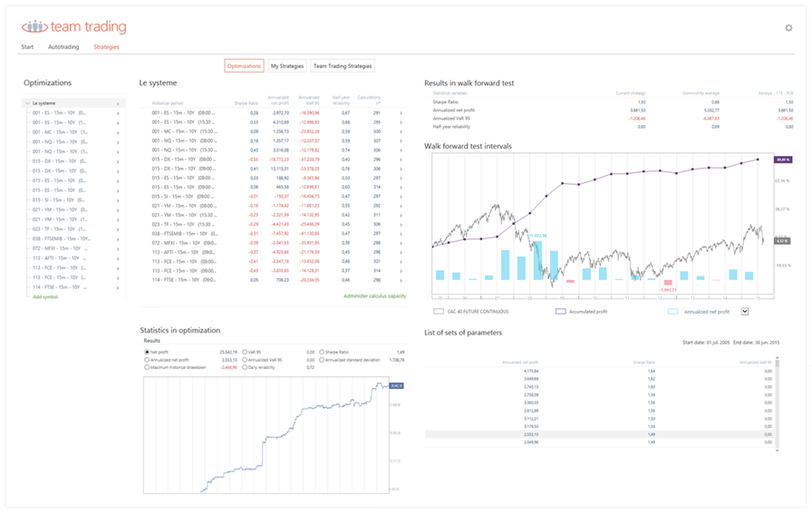The image size is (812, 514).
Task: Collapse the Le systeme tree node
Action: click(x=27, y=103)
